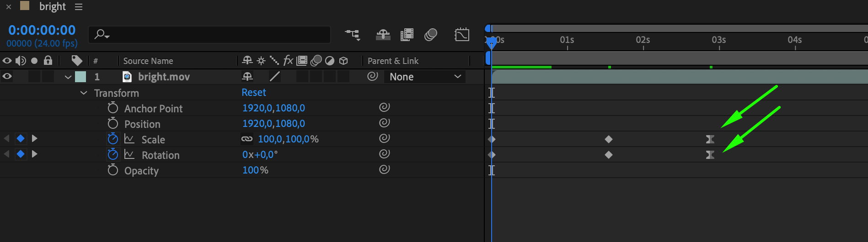Open the composition mini-flowchart icon

click(352, 35)
